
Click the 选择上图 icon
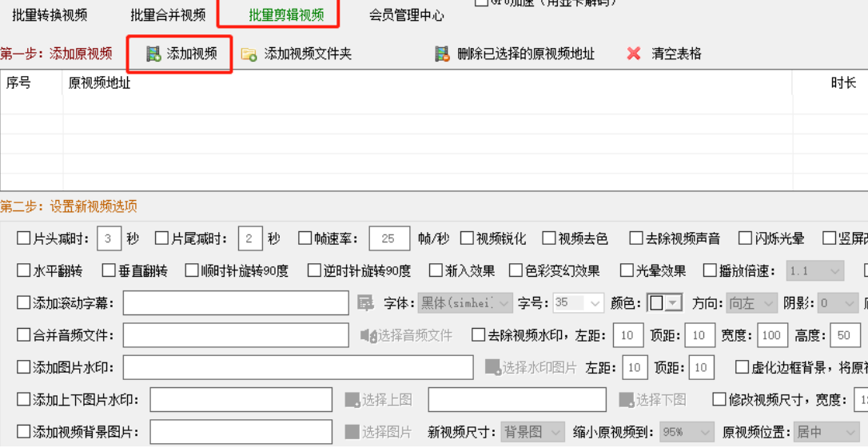(352, 400)
